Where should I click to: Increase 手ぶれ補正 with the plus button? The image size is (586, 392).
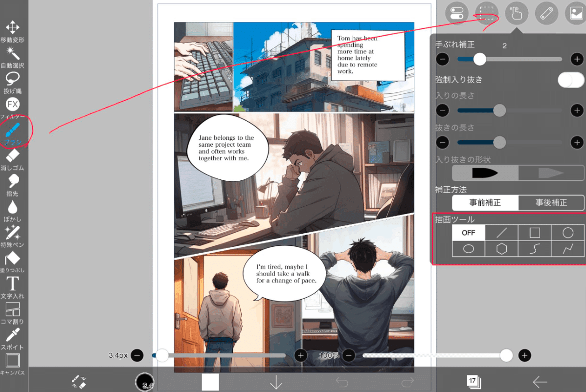[577, 59]
